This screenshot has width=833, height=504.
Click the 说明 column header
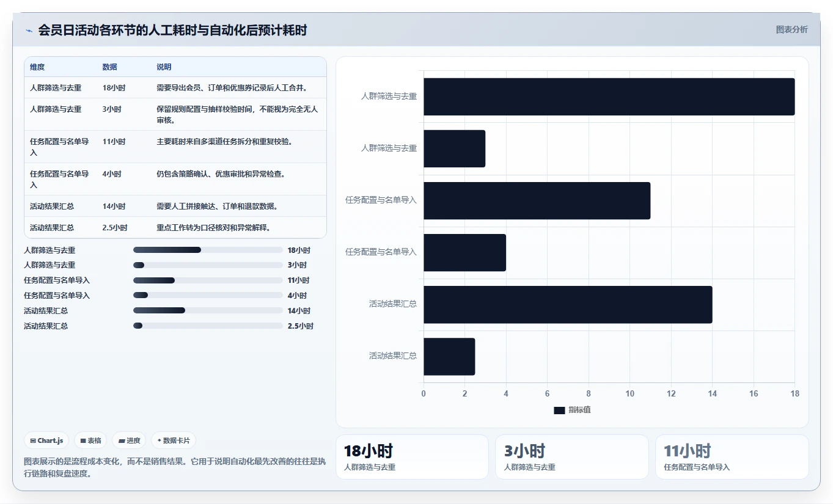[x=164, y=67]
